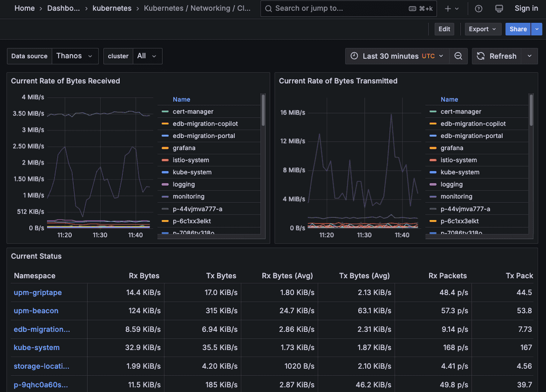Toggle cert-manager series in Bytes Received legend
Image resolution: width=546 pixels, height=392 pixels.
[x=193, y=111]
